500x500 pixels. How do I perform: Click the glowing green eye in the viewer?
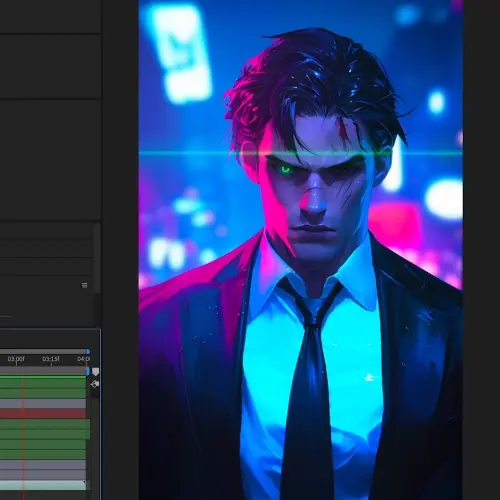pos(285,169)
